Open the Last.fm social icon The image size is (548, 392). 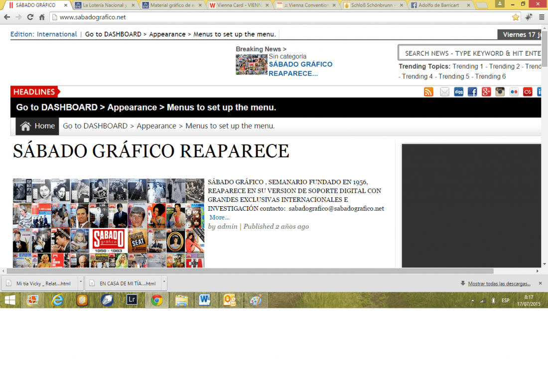[x=528, y=92]
